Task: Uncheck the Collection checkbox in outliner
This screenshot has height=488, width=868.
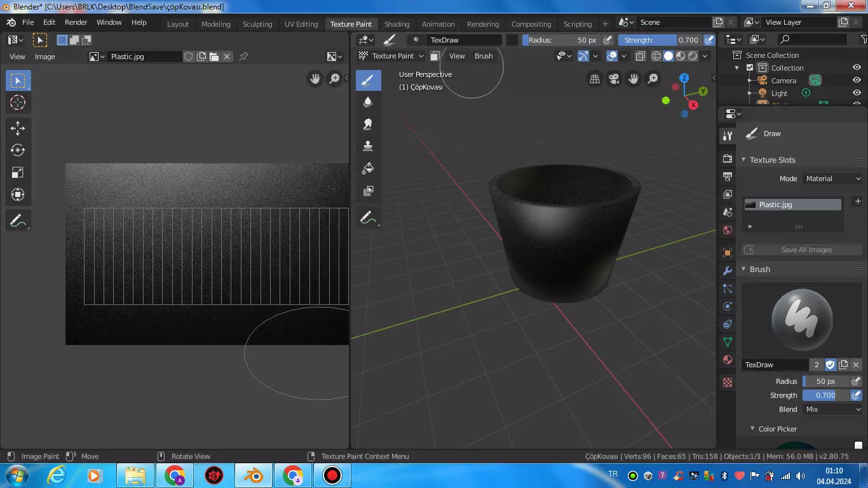Action: (750, 68)
